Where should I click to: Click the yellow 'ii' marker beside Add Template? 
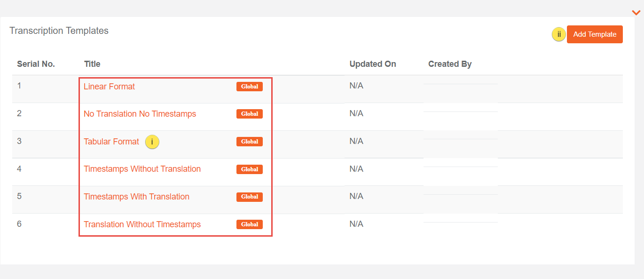pos(558,34)
